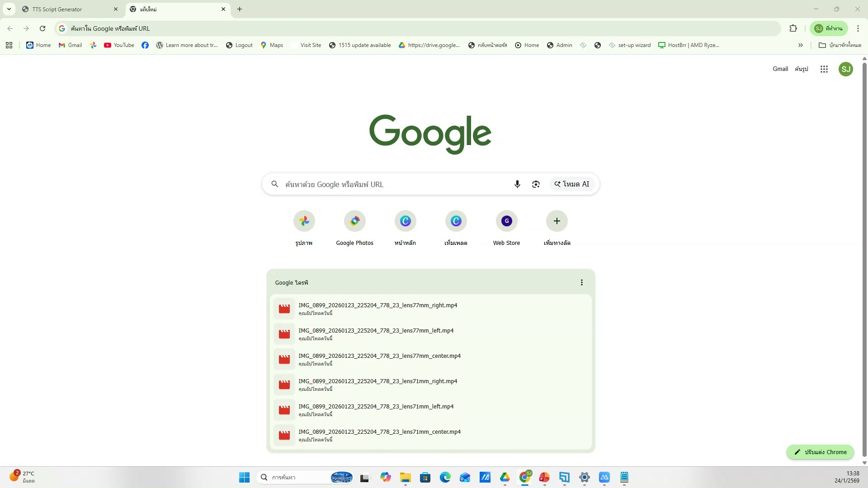Open the tab search dropdown arrow

[x=9, y=9]
